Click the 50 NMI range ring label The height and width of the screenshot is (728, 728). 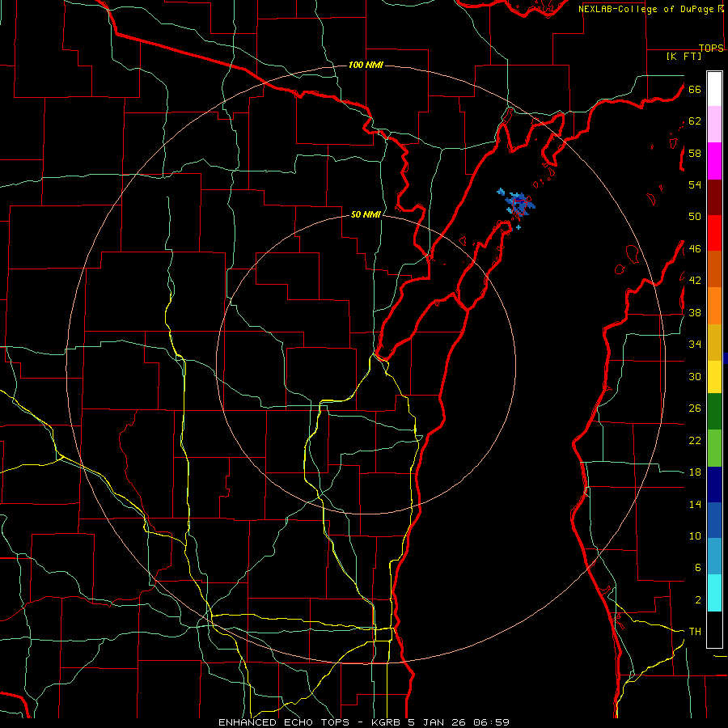366,214
